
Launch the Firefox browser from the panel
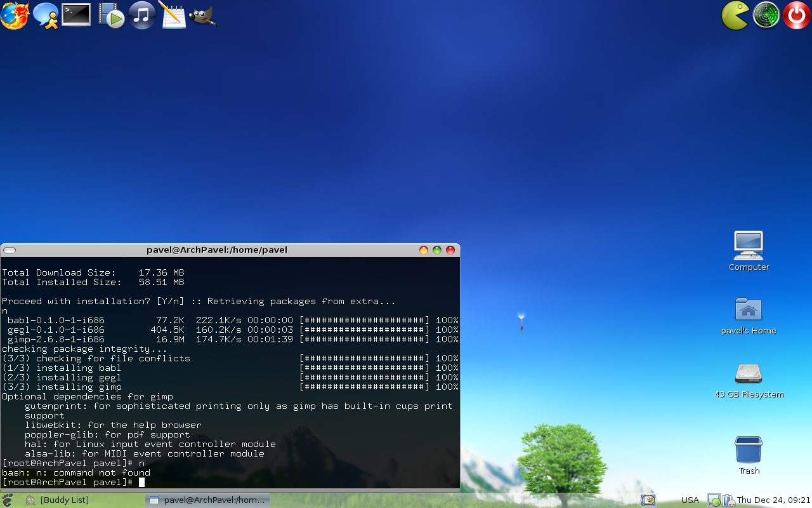click(x=15, y=15)
